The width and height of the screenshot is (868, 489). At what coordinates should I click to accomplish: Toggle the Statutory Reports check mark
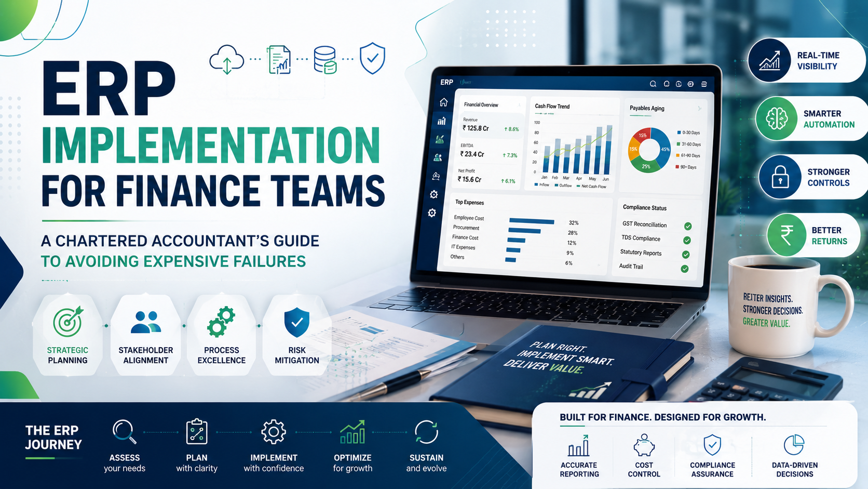click(686, 255)
